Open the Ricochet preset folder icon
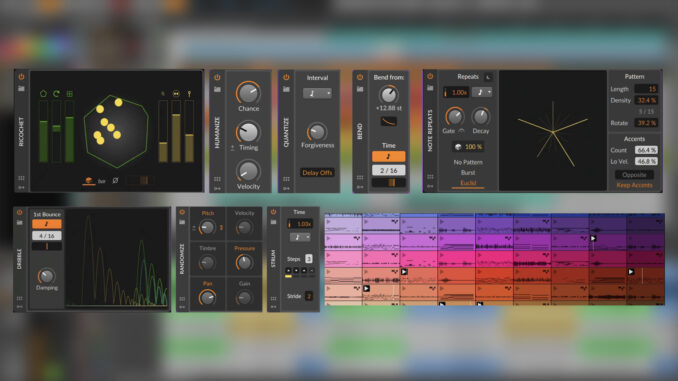The image size is (678, 381). pyautogui.click(x=21, y=88)
